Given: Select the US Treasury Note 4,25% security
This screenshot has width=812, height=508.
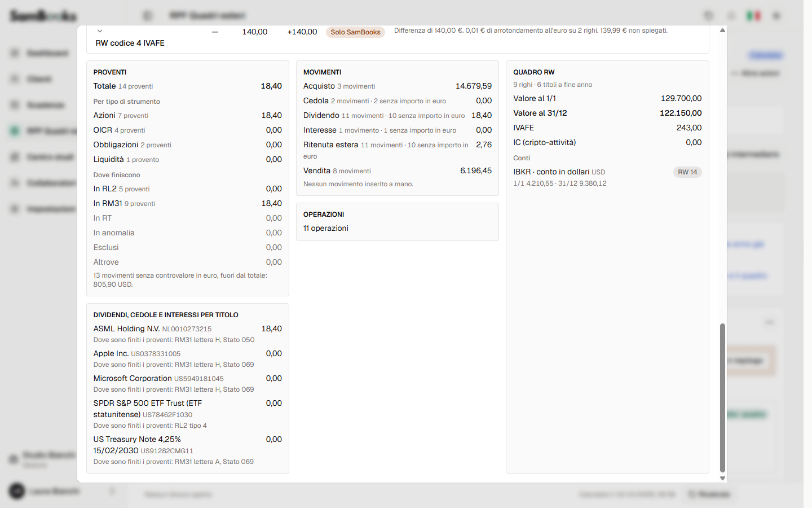Looking at the screenshot, I should coord(188,450).
